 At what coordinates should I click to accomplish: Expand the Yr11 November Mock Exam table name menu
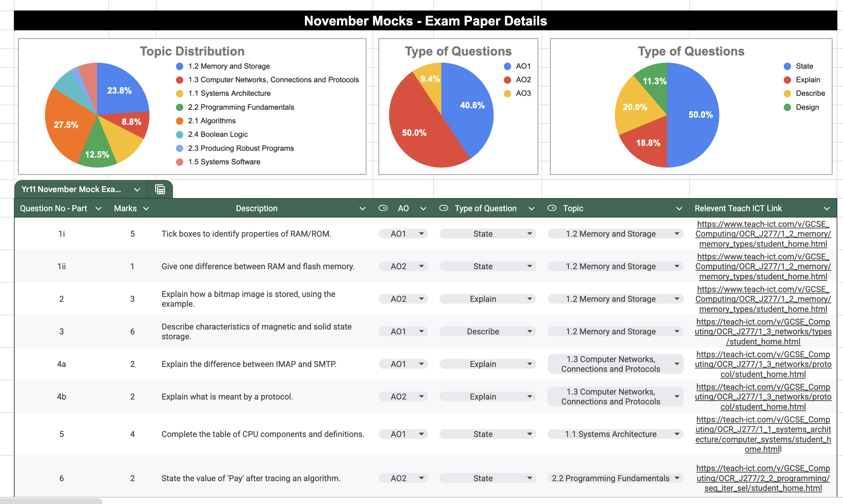coord(137,189)
